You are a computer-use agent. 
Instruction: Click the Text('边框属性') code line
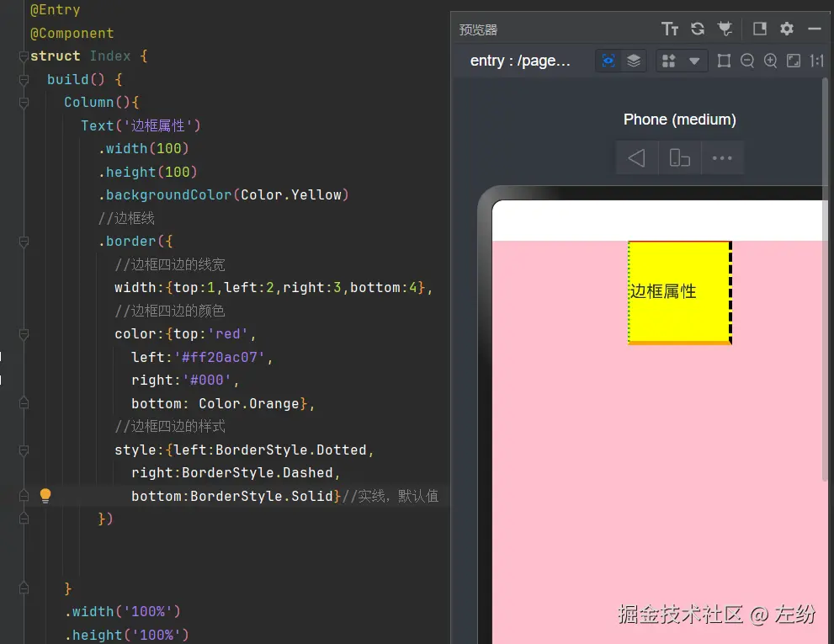coord(141,125)
